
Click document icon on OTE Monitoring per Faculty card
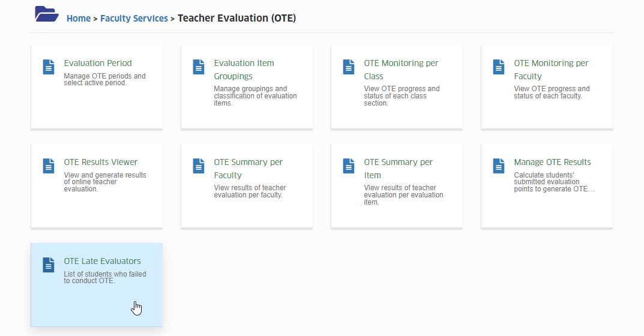click(x=499, y=67)
